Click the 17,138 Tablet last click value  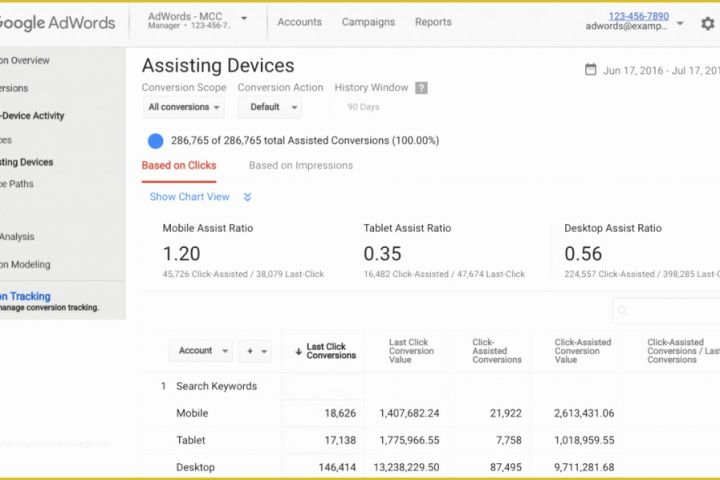click(340, 440)
